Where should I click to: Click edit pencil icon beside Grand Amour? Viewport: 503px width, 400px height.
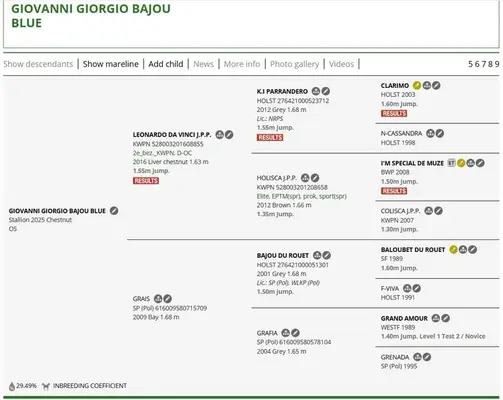(x=446, y=318)
